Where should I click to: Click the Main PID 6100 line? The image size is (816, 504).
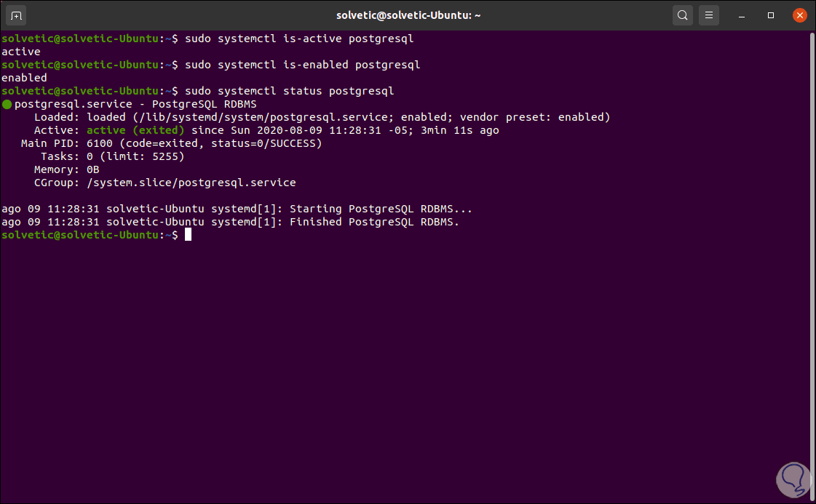(172, 143)
